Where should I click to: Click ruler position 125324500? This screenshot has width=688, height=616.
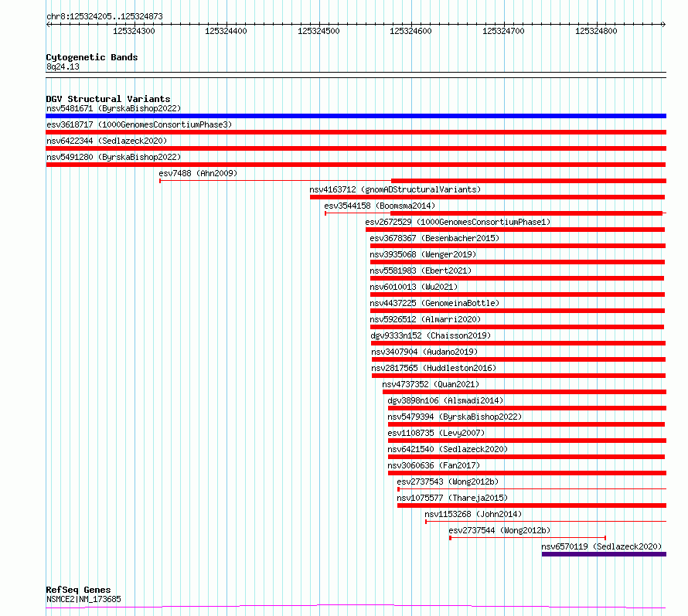click(318, 31)
